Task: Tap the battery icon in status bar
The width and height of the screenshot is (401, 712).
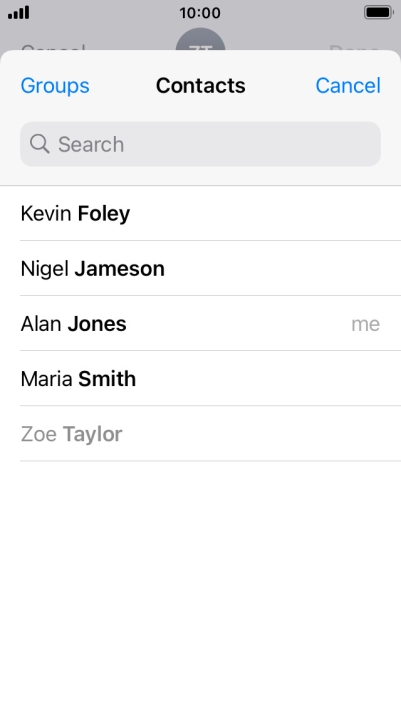Action: [x=379, y=13]
